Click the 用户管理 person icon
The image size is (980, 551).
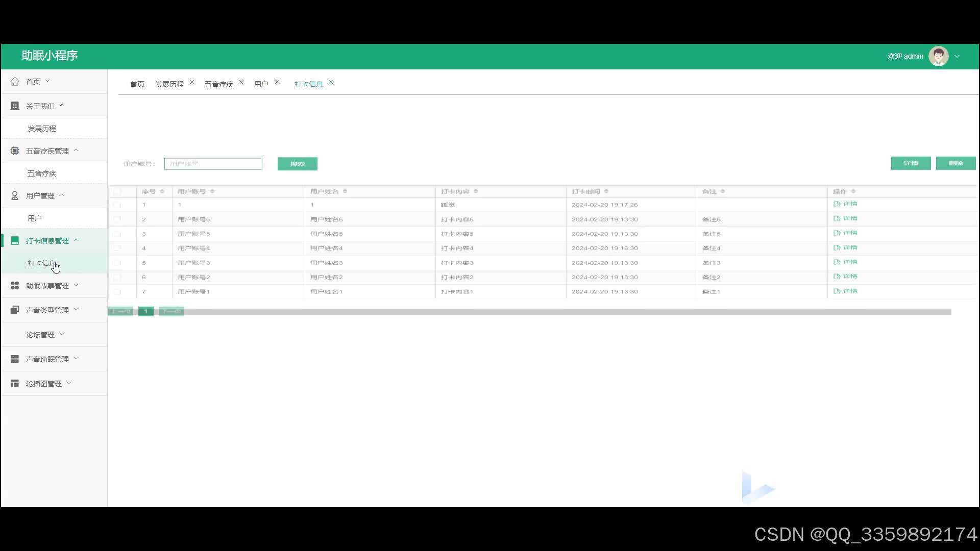15,195
